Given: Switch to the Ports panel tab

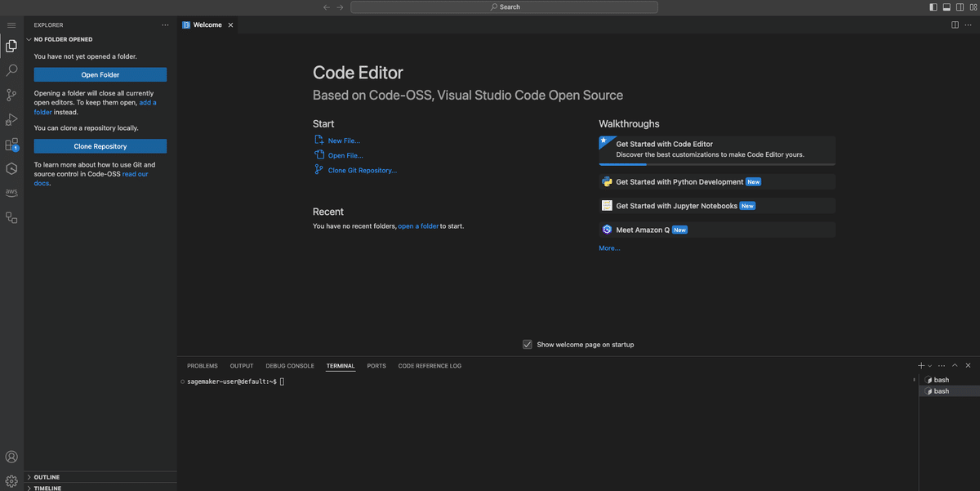Looking at the screenshot, I should (x=376, y=366).
